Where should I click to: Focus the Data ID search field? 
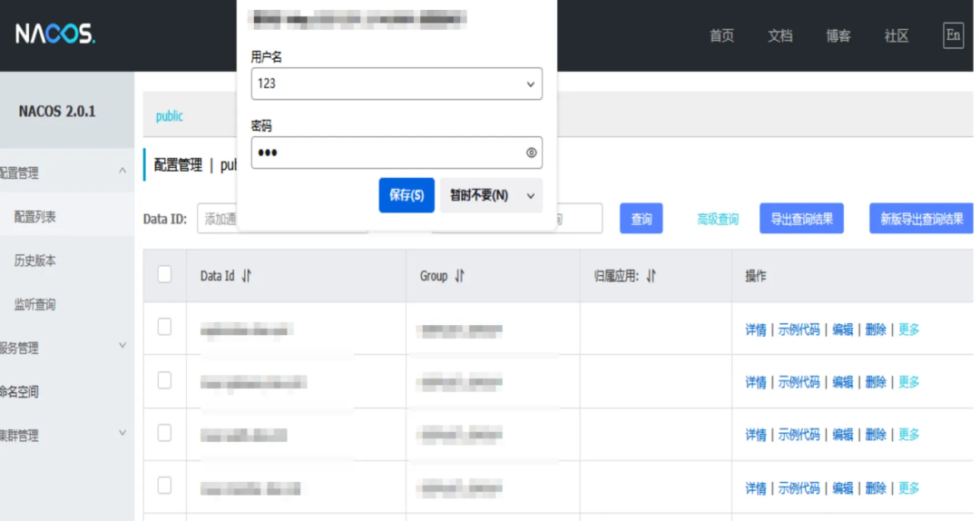218,219
